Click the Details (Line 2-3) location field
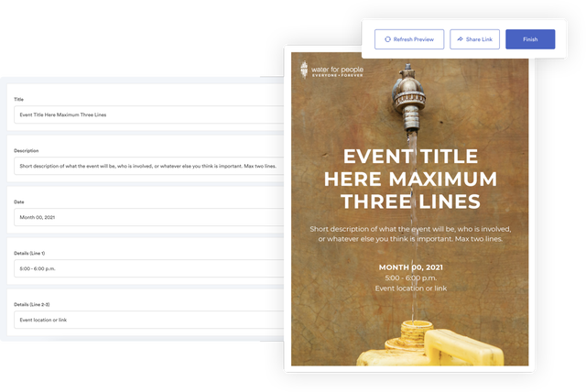The image size is (586, 392). pos(146,320)
